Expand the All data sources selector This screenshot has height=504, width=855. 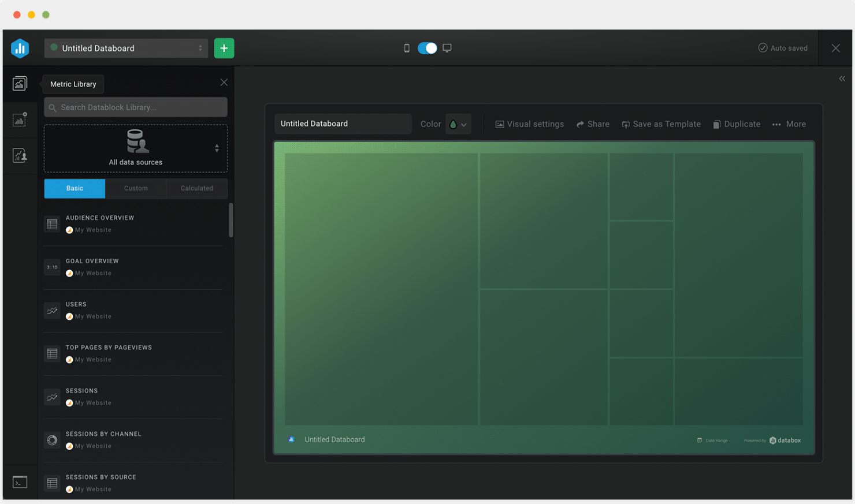pos(217,148)
